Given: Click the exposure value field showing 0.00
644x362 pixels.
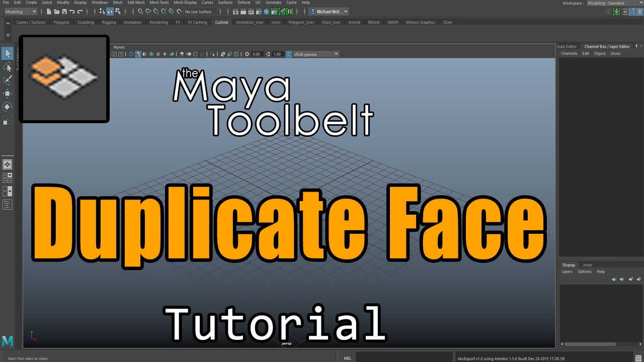Looking at the screenshot, I should click(257, 54).
